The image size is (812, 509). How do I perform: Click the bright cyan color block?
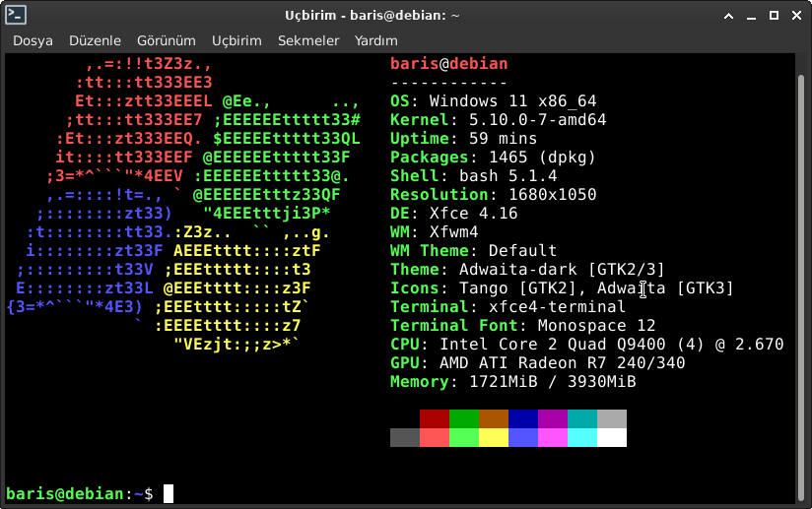coord(582,437)
